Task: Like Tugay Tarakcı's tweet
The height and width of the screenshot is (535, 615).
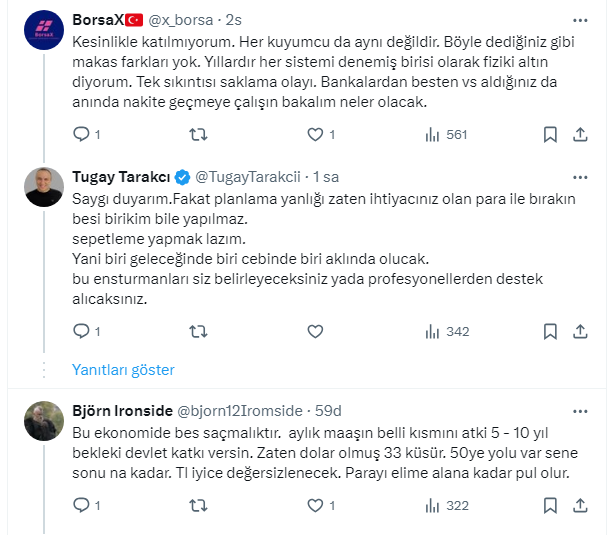Action: (x=315, y=330)
